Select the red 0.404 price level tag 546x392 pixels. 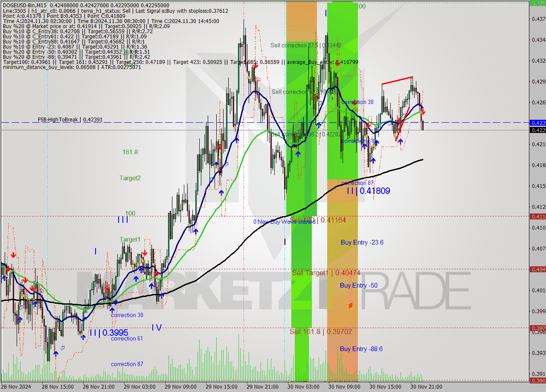[537, 269]
